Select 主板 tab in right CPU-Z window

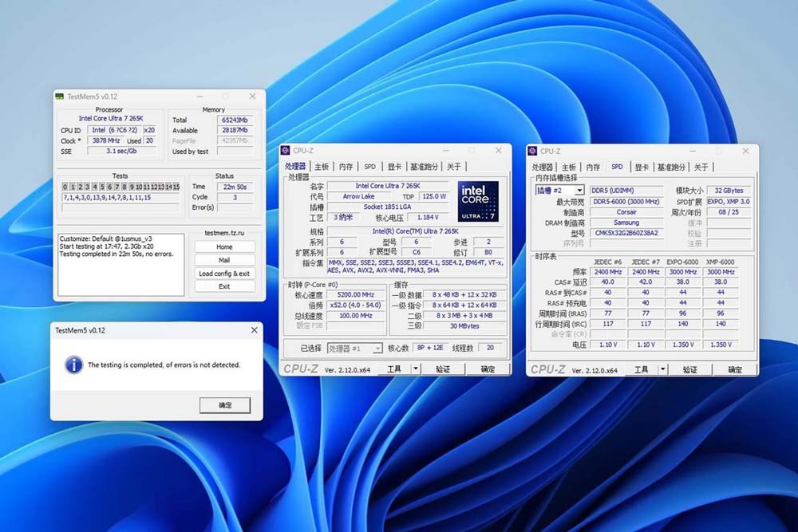tap(568, 167)
